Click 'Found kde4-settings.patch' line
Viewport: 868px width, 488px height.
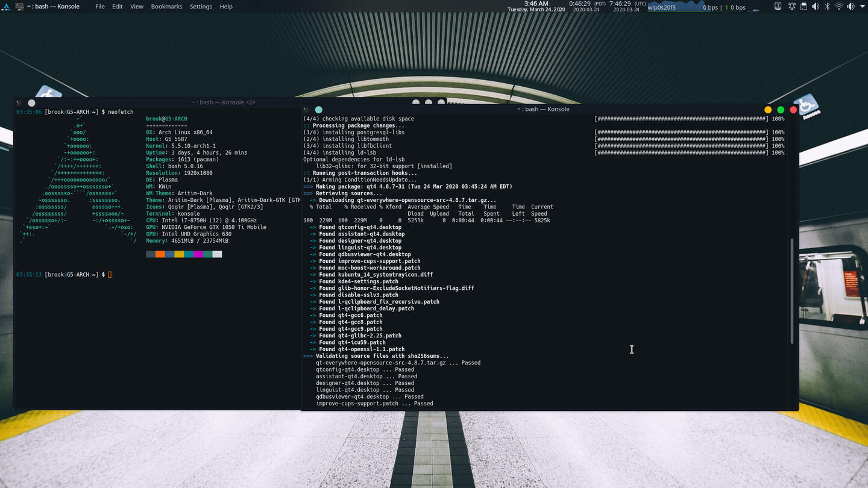[x=354, y=281]
